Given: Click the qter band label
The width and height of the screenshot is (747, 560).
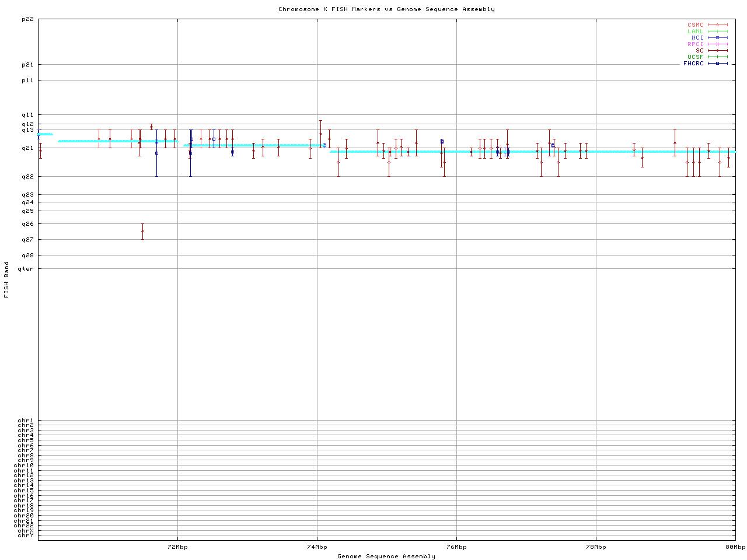Looking at the screenshot, I should pyautogui.click(x=26, y=269).
